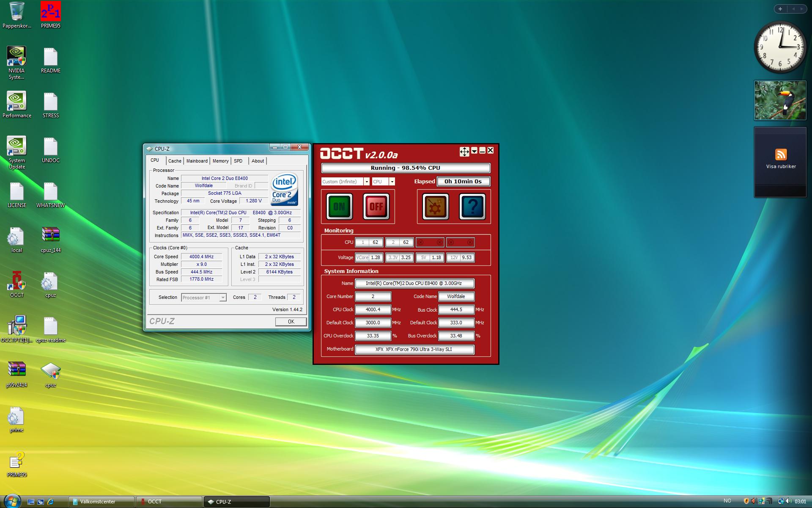Expand the CPU test mode dropdown

click(392, 182)
